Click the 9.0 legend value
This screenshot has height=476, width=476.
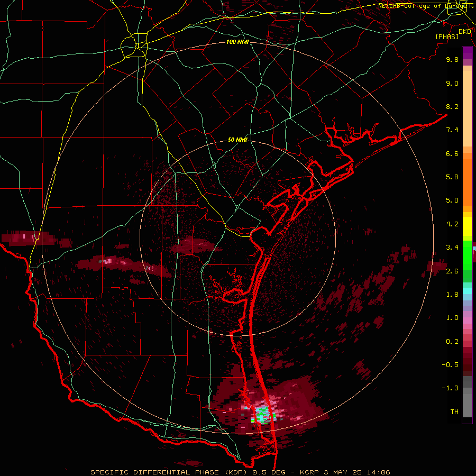[452, 83]
